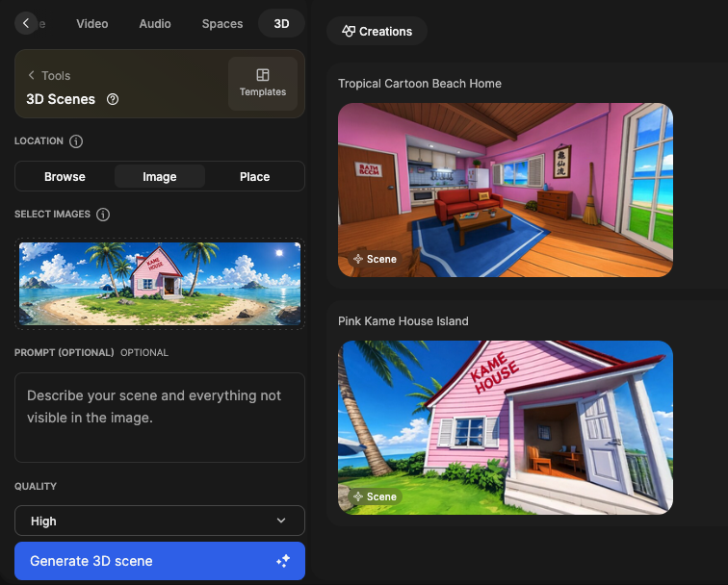The image size is (728, 585).
Task: Open the Tropical Cartoon Beach Home scene thumbnail
Action: pyautogui.click(x=506, y=190)
